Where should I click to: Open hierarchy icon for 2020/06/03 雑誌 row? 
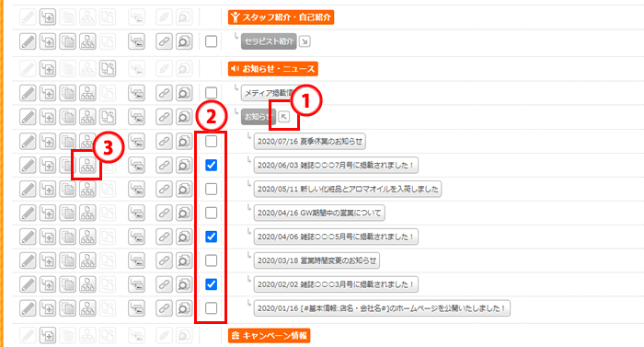88,166
